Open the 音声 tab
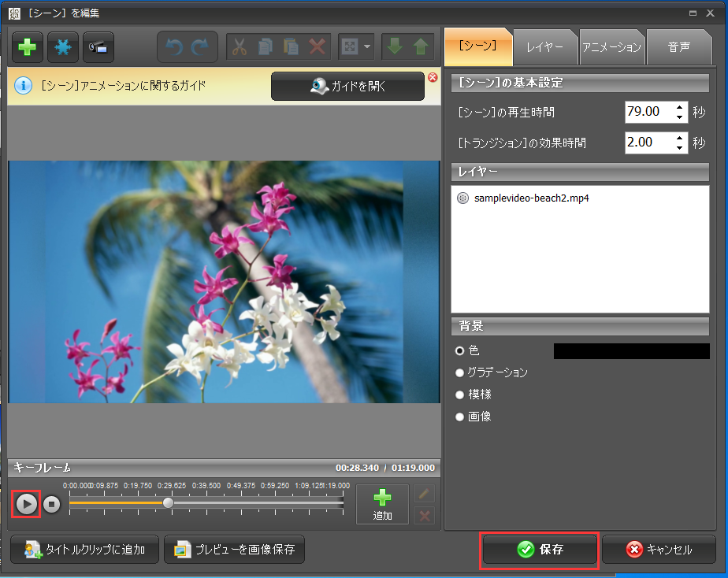Image resolution: width=728 pixels, height=578 pixels. pos(679,46)
